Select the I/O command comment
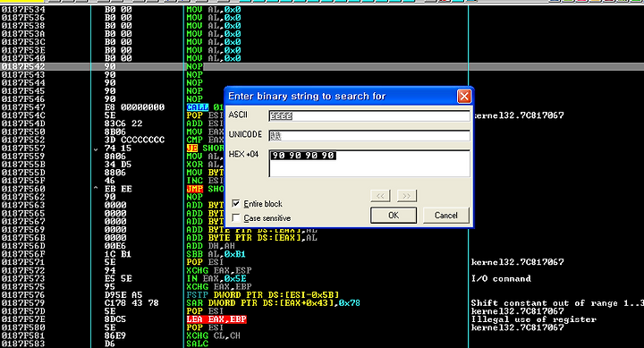The image size is (644, 348). click(501, 278)
